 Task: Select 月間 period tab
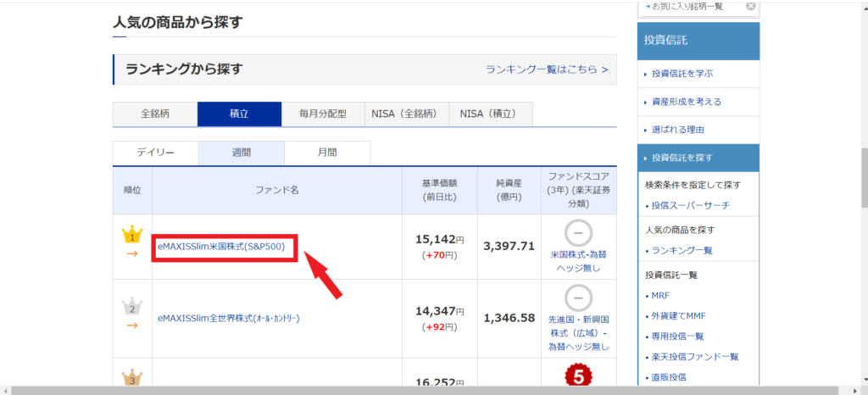(327, 153)
